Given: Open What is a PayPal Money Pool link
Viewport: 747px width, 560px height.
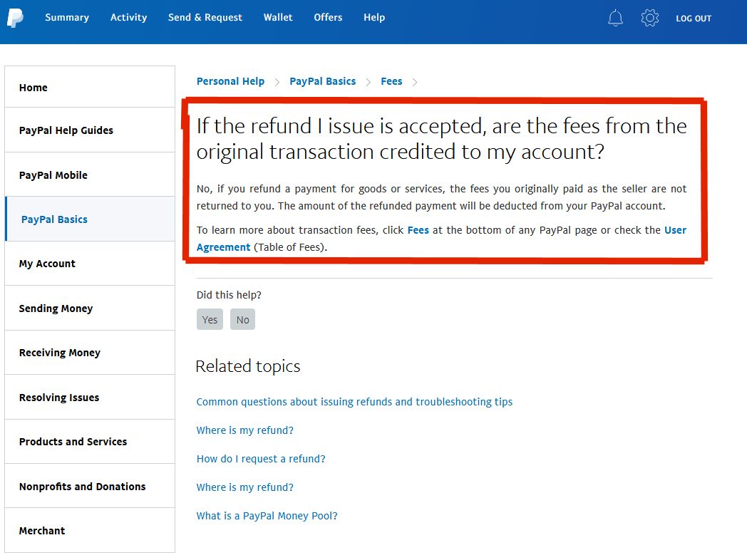Looking at the screenshot, I should pos(267,517).
